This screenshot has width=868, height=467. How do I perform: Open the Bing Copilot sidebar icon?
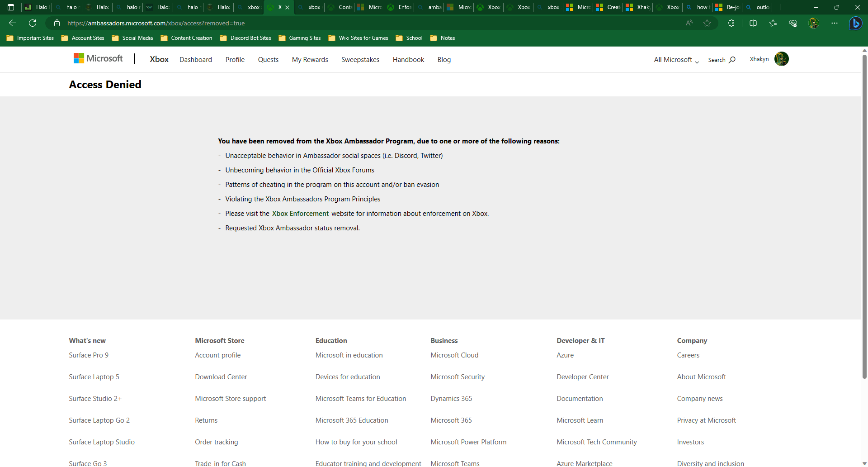(x=855, y=23)
